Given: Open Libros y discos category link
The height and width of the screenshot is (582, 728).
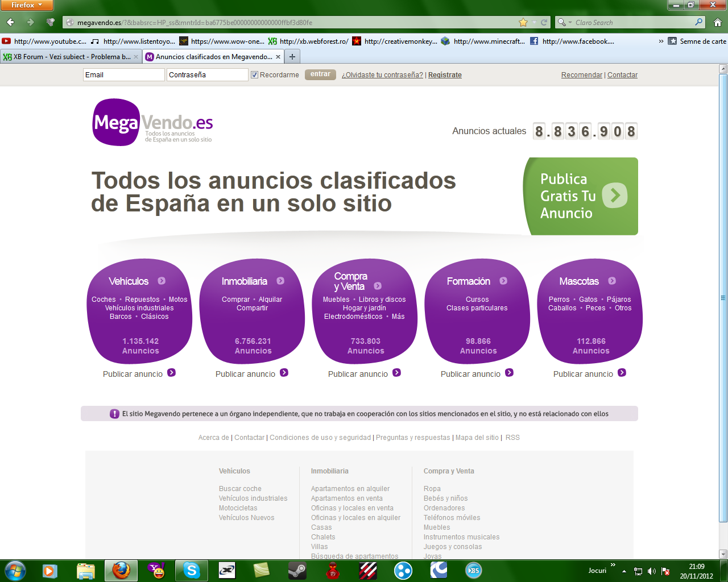Looking at the screenshot, I should coord(382,300).
